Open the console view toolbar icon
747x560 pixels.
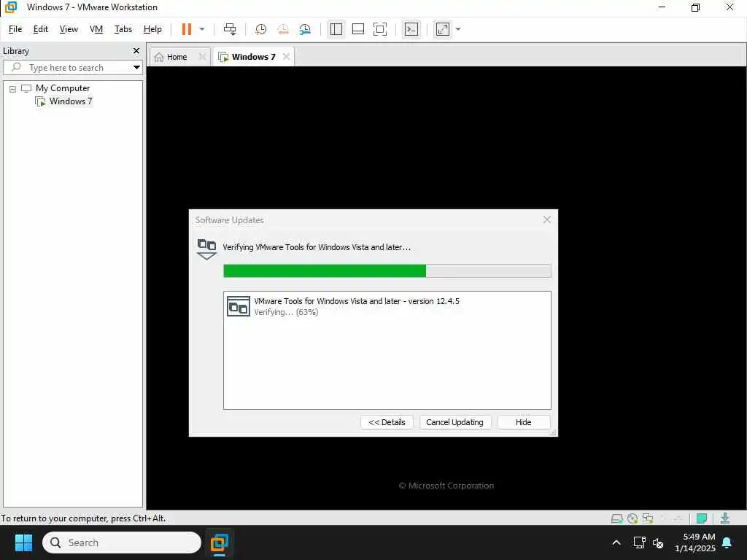(x=411, y=29)
